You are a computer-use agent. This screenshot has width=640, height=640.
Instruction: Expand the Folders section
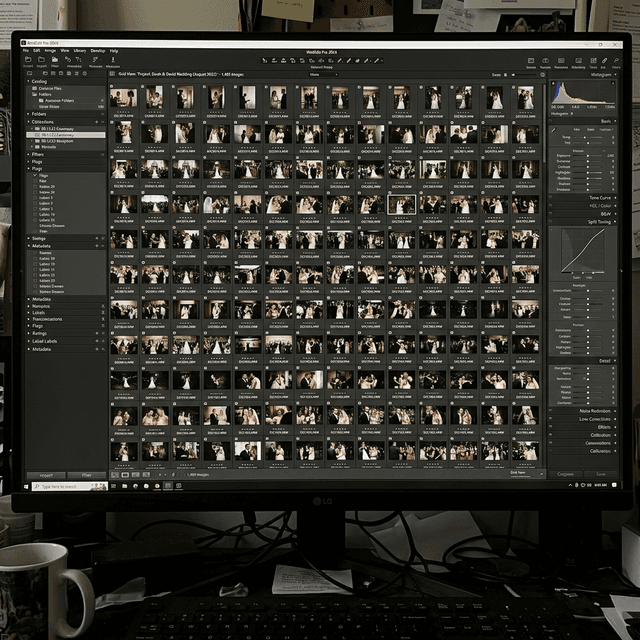click(29, 114)
